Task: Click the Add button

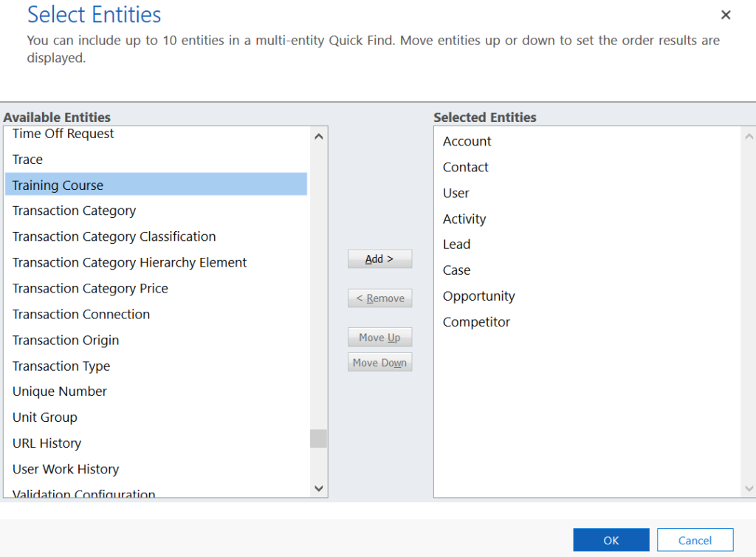Action: pyautogui.click(x=379, y=259)
